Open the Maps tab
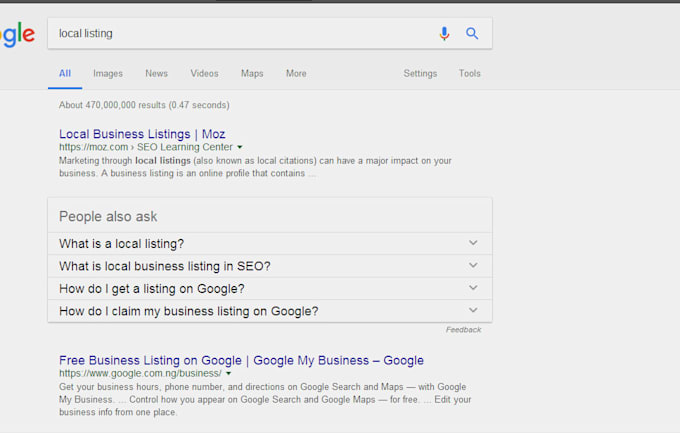Screen dimensions: 680x442 (252, 74)
